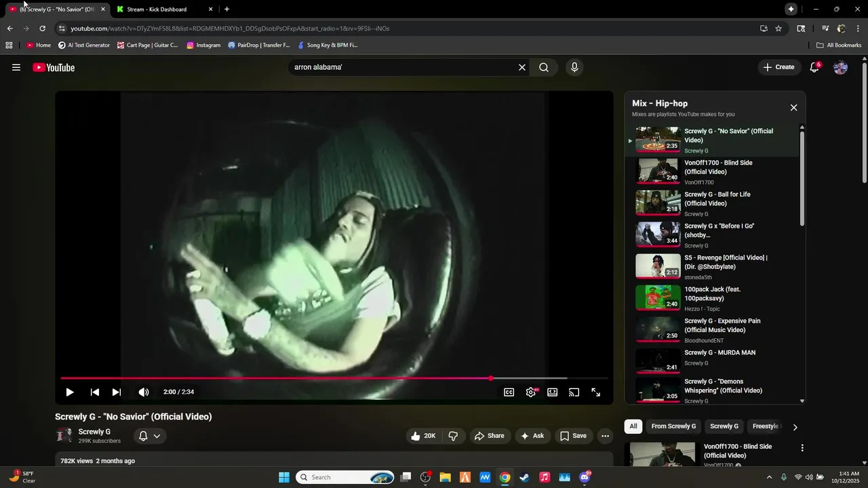Like the No Savior video
The image size is (868, 488).
(423, 436)
